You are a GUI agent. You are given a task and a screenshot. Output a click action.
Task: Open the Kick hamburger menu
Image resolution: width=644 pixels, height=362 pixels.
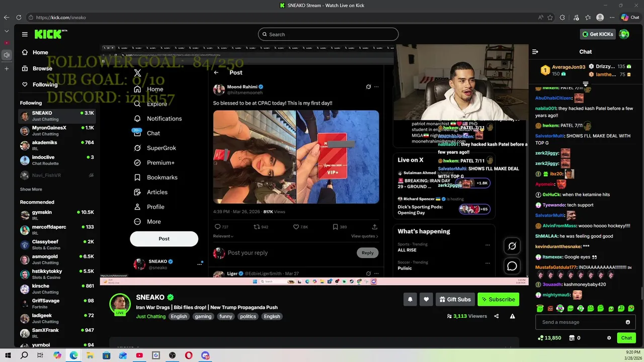(25, 34)
